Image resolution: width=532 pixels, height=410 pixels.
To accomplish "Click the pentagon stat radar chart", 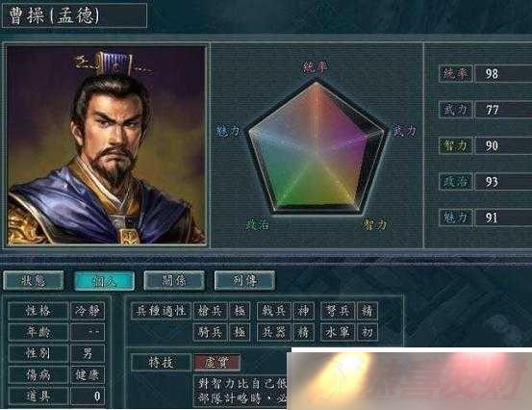I will coord(317,147).
